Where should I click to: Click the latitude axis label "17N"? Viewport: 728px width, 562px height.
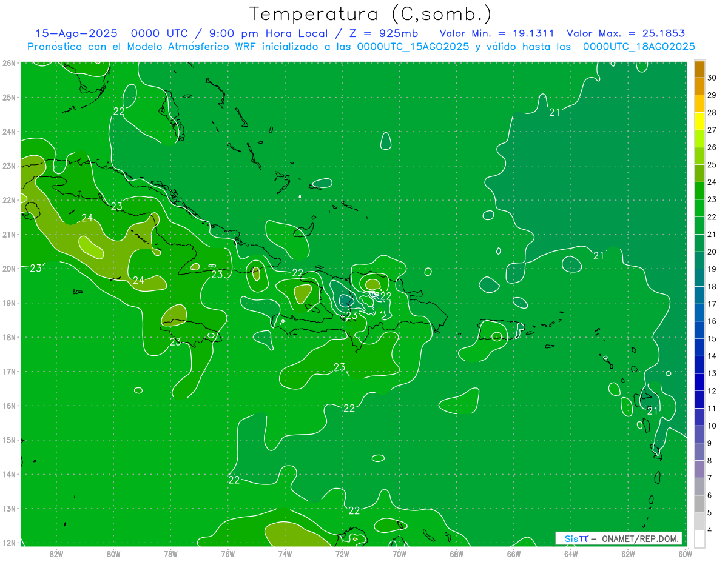[8, 372]
